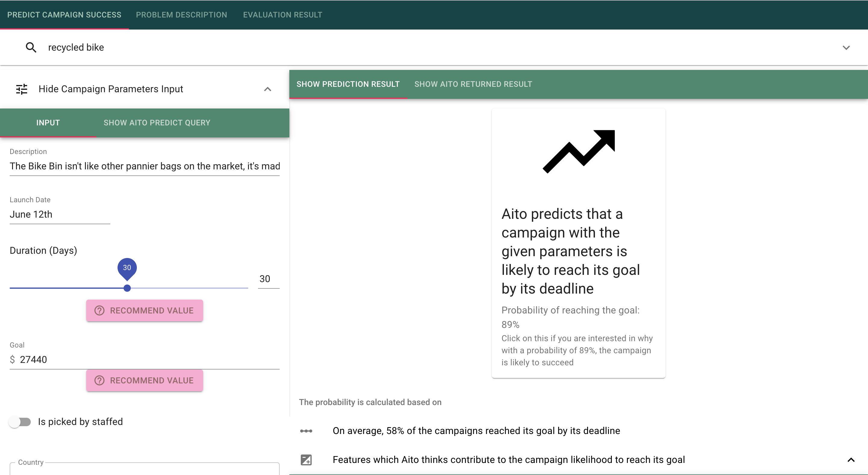Click the Duration numeric input showing 30
This screenshot has height=475, width=868.
tap(268, 279)
